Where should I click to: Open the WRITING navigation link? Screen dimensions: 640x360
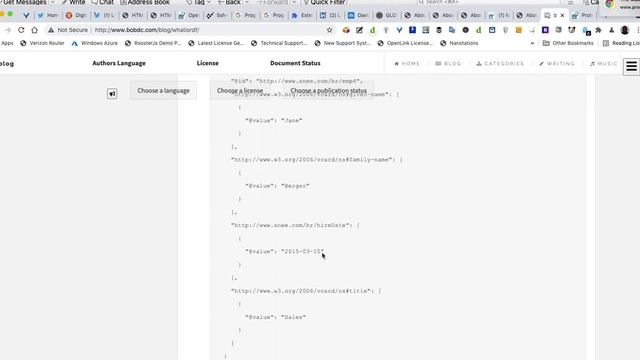pyautogui.click(x=557, y=63)
